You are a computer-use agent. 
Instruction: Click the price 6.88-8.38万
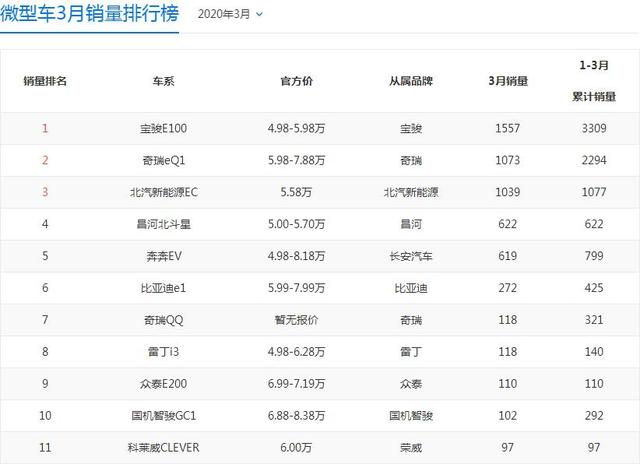pyautogui.click(x=296, y=415)
